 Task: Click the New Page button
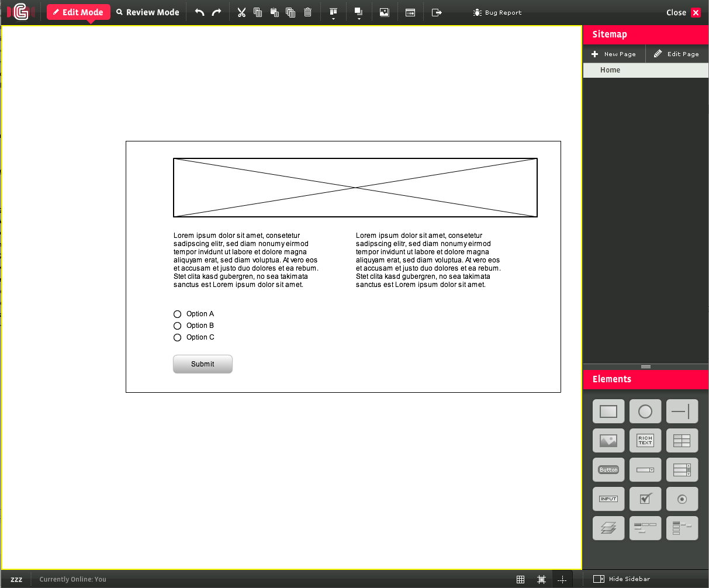614,54
